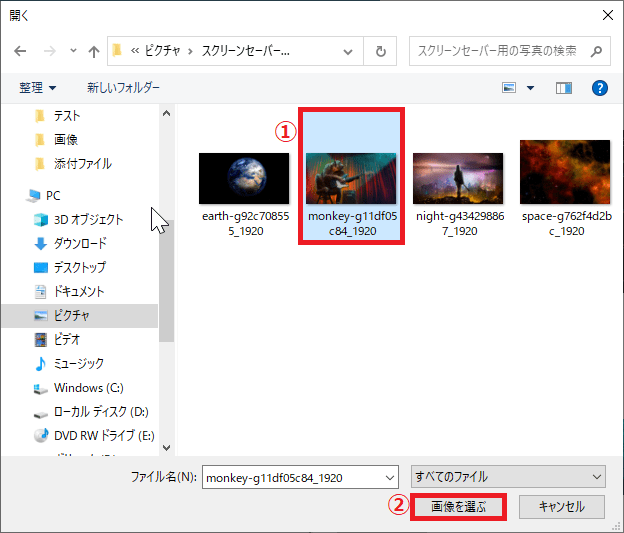
Task: Open DVD RW ドライブ (E:)
Action: pyautogui.click(x=104, y=435)
